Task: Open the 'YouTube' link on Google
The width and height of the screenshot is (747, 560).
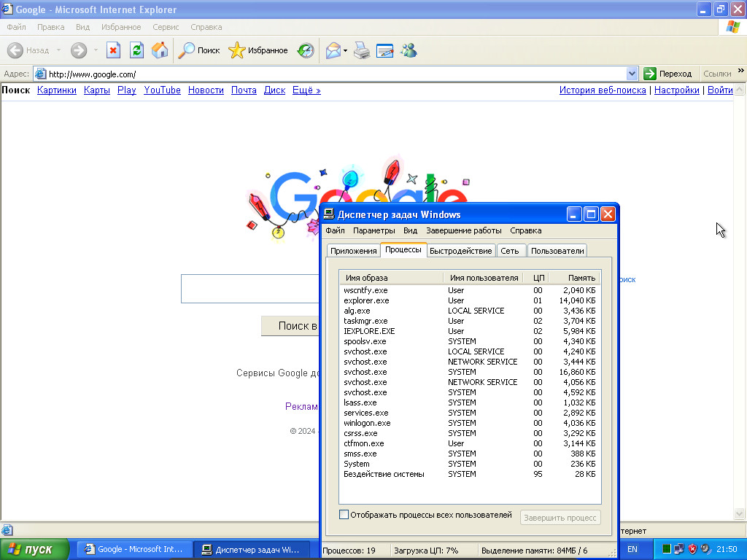Action: (163, 90)
